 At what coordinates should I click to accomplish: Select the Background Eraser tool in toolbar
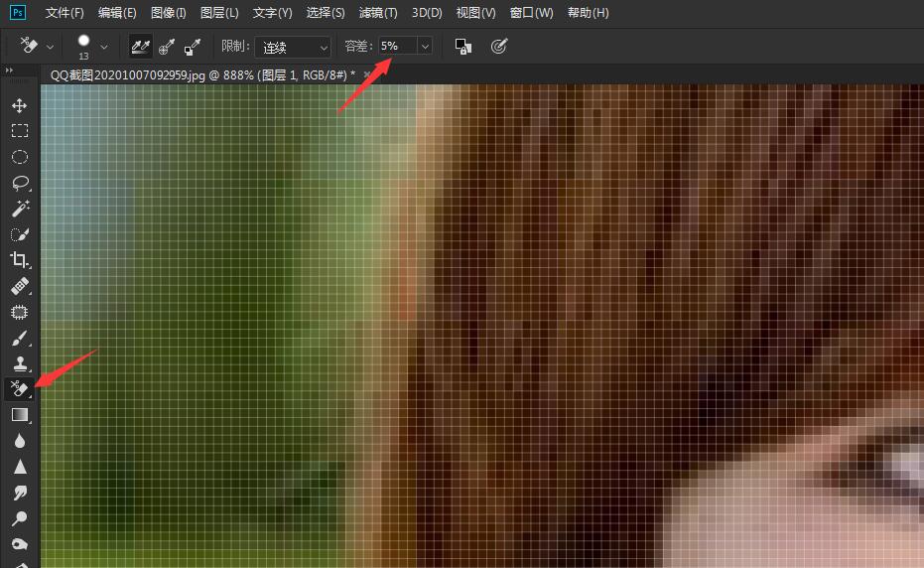click(20, 388)
